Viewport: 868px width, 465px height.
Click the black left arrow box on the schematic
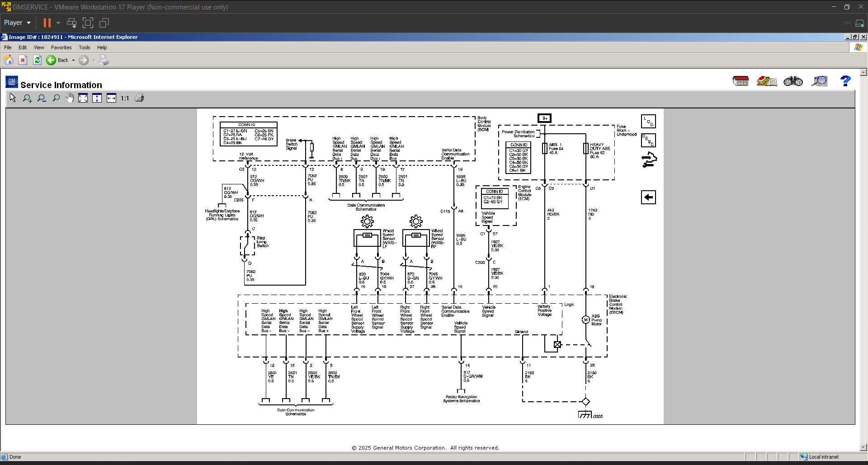(x=648, y=197)
